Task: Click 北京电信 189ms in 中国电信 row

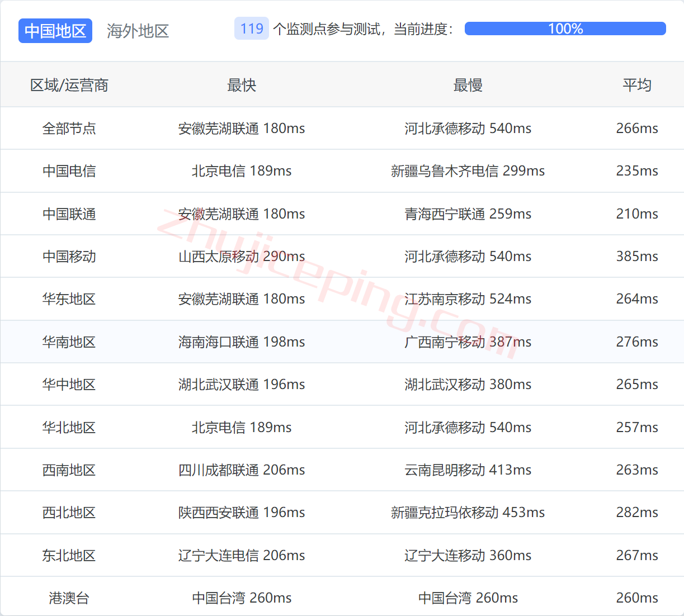Action: [242, 170]
